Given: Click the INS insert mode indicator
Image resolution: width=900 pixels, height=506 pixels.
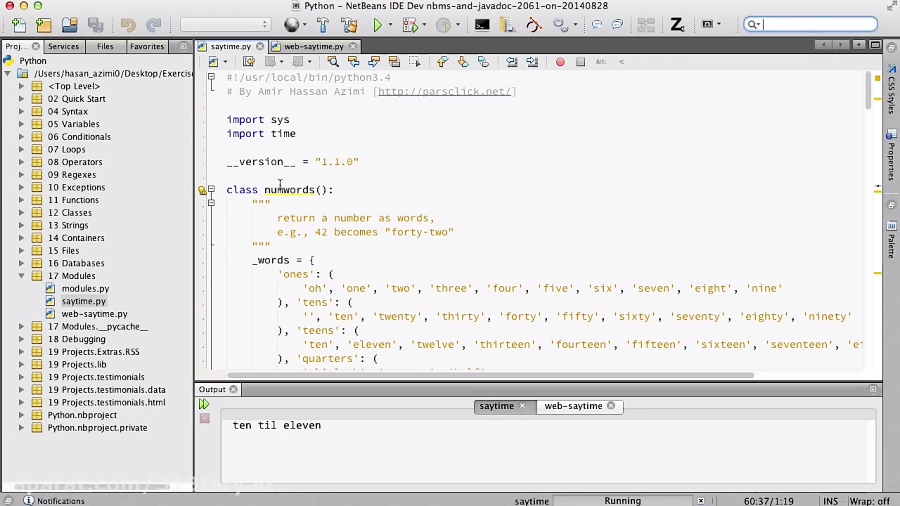Looking at the screenshot, I should (x=830, y=501).
